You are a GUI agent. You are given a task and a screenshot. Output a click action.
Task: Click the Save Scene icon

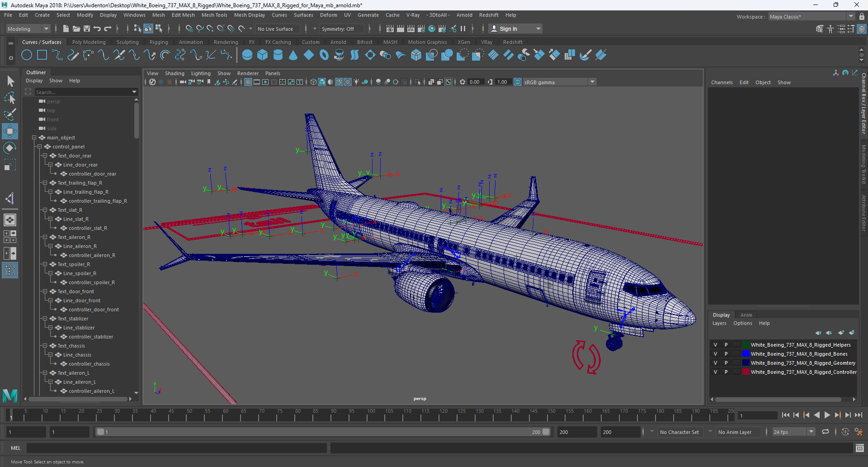(x=87, y=29)
